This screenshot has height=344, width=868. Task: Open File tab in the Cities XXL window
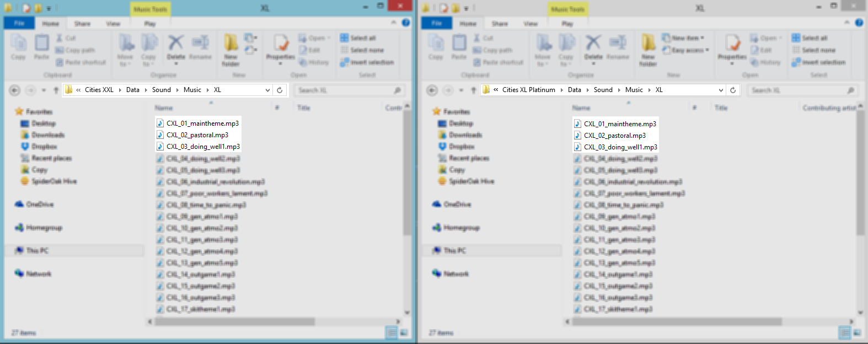(19, 23)
